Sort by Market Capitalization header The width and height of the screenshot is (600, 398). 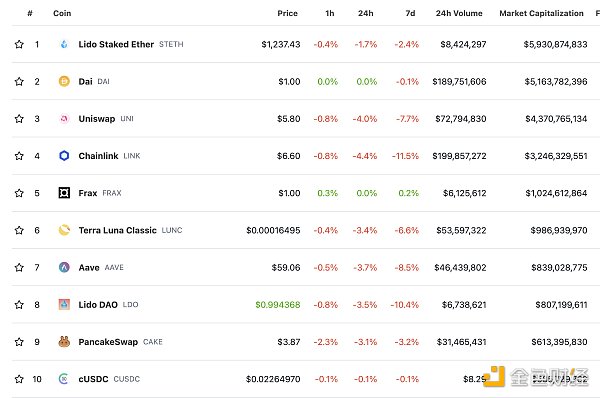click(x=541, y=13)
